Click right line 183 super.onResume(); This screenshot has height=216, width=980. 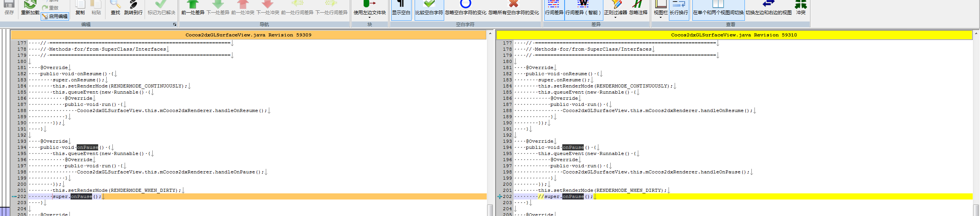pyautogui.click(x=564, y=80)
